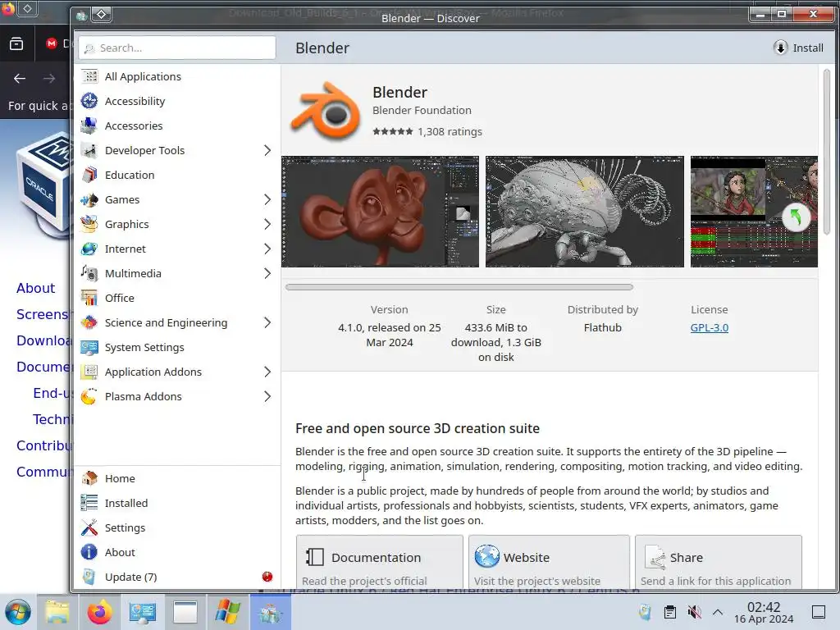Image resolution: width=840 pixels, height=630 pixels.
Task: Select the Office category label
Action: [x=120, y=299]
